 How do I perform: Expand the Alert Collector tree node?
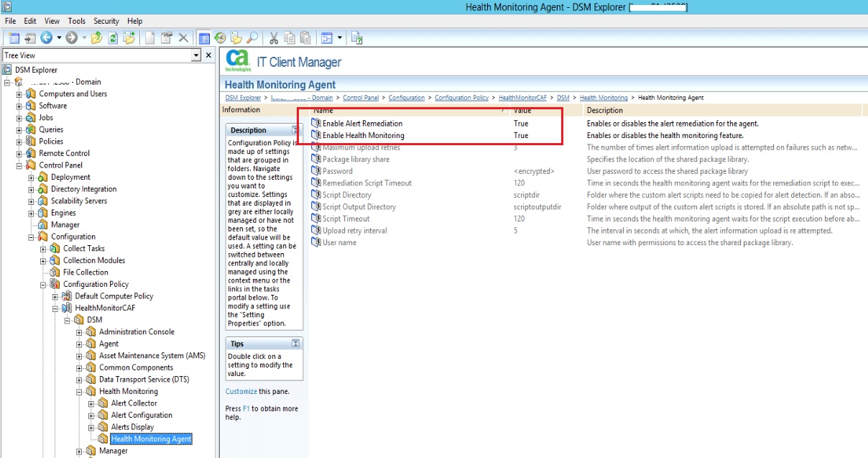coord(91,403)
